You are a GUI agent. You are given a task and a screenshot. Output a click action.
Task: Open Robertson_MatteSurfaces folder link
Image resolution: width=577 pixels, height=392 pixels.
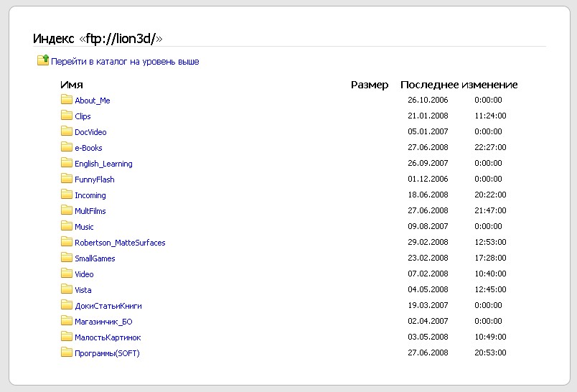[120, 243]
